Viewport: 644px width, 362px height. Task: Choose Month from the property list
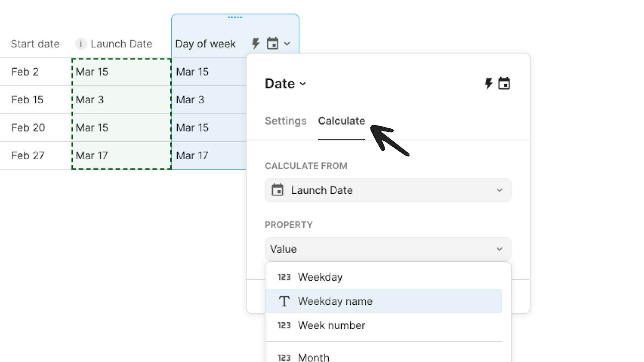coord(314,357)
